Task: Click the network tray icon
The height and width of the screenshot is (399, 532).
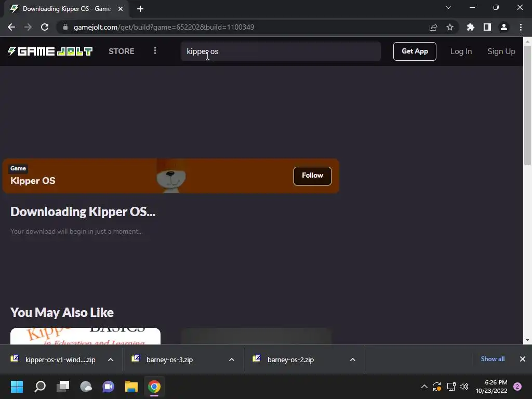Action: tap(451, 387)
